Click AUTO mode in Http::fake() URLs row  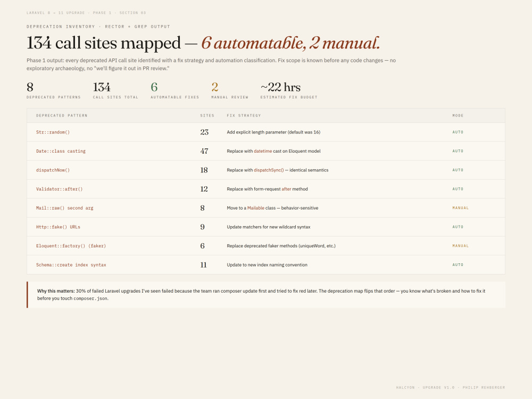pyautogui.click(x=458, y=227)
